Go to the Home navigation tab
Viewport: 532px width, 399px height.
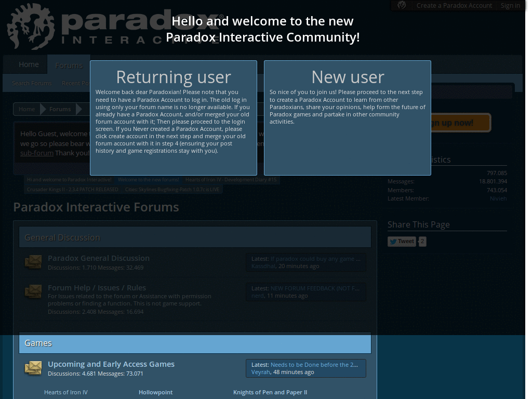point(29,64)
